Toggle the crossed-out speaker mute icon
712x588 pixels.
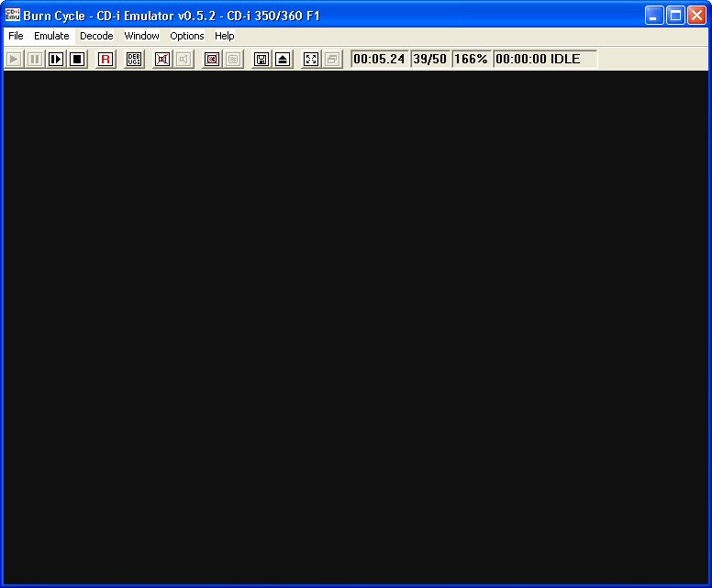(x=162, y=59)
